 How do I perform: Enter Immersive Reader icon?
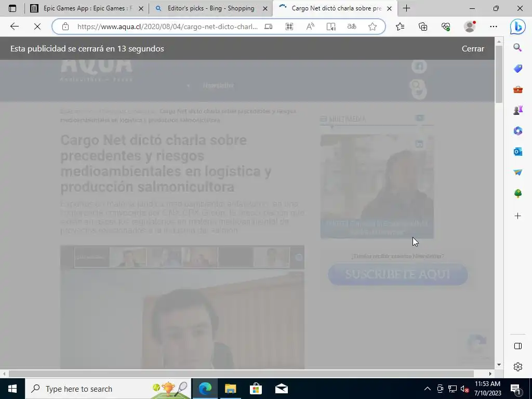tap(331, 26)
